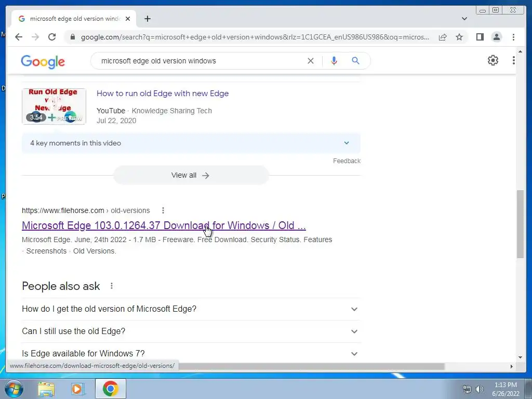Screen dimensions: 532x399
Task: Start a voice search with microphone
Action: [x=334, y=61]
